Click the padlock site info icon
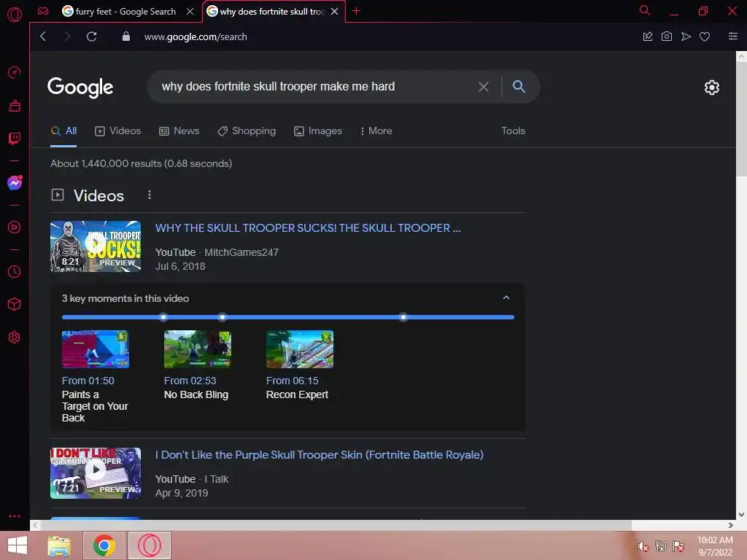 [125, 36]
